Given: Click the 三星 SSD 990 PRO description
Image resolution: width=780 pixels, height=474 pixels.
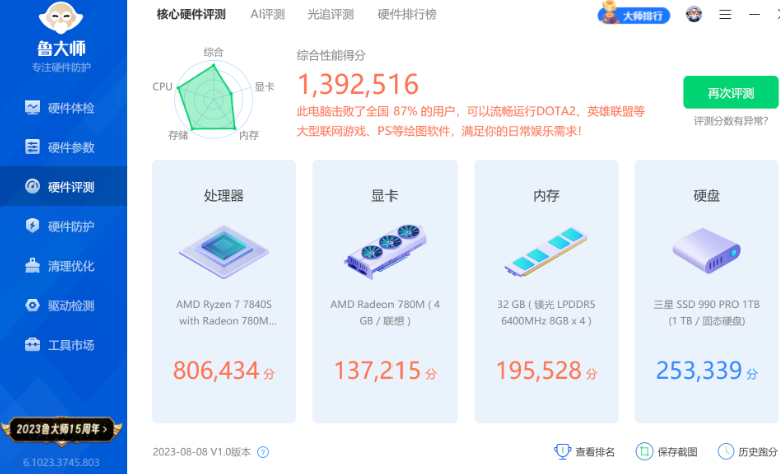Looking at the screenshot, I should [x=707, y=312].
